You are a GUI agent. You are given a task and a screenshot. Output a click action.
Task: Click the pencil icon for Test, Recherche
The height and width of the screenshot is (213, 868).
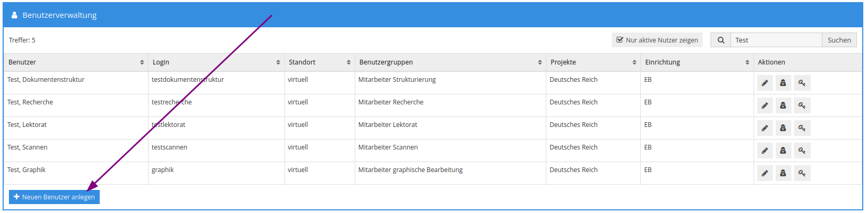click(x=765, y=105)
